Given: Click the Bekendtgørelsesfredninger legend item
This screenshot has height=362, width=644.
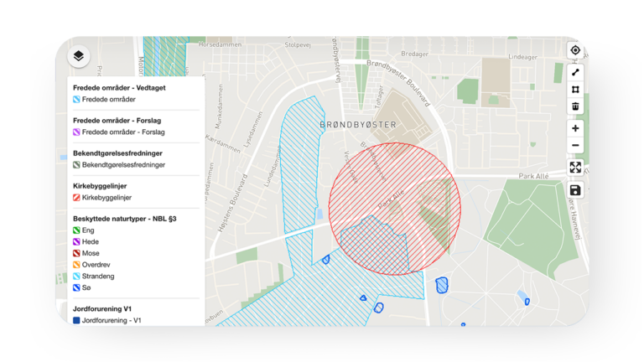Looking at the screenshot, I should (x=123, y=165).
